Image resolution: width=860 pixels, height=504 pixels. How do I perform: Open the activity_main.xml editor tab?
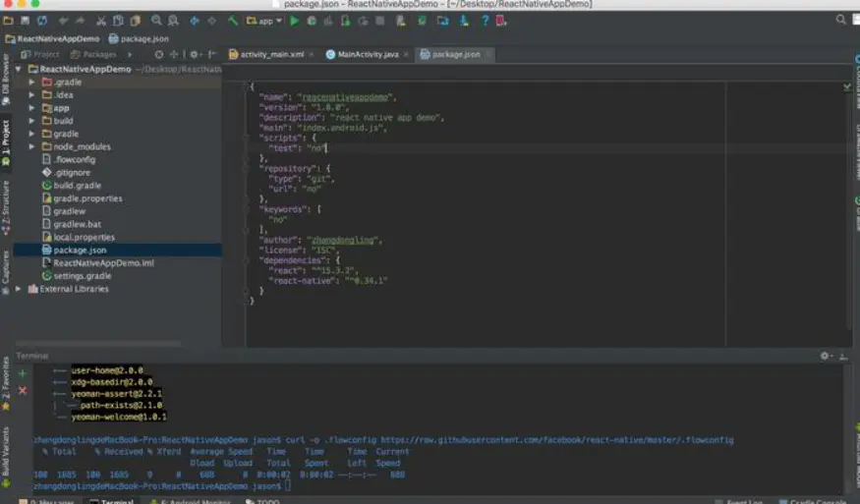267,54
